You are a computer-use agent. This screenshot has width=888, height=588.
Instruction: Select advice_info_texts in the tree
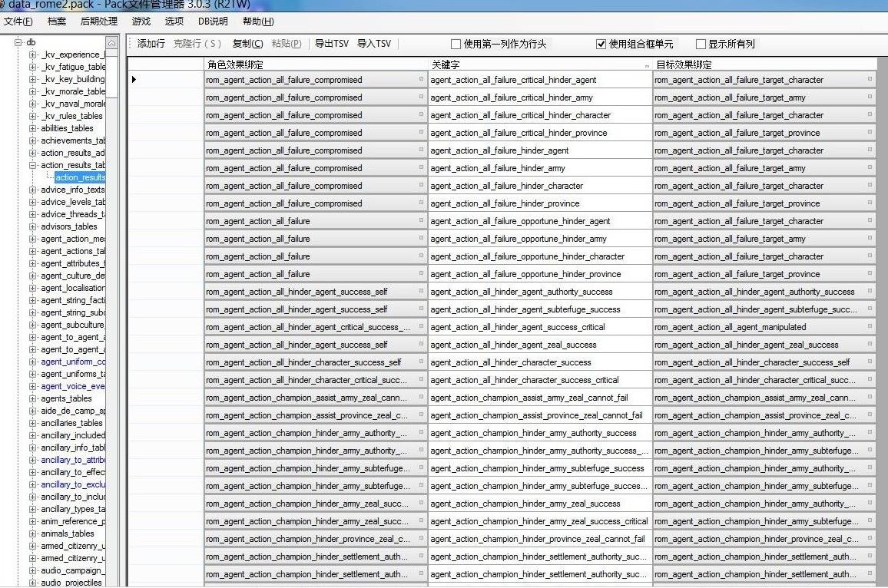pyautogui.click(x=72, y=190)
